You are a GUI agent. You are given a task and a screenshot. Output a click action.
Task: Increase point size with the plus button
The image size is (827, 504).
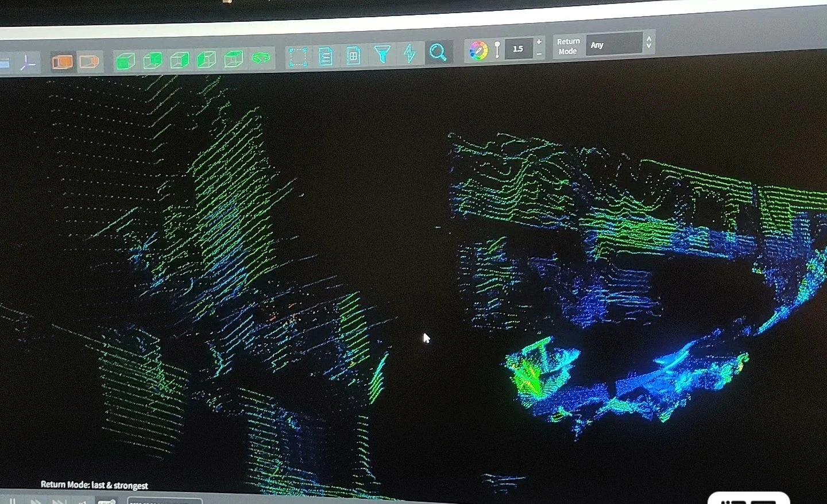[x=539, y=42]
